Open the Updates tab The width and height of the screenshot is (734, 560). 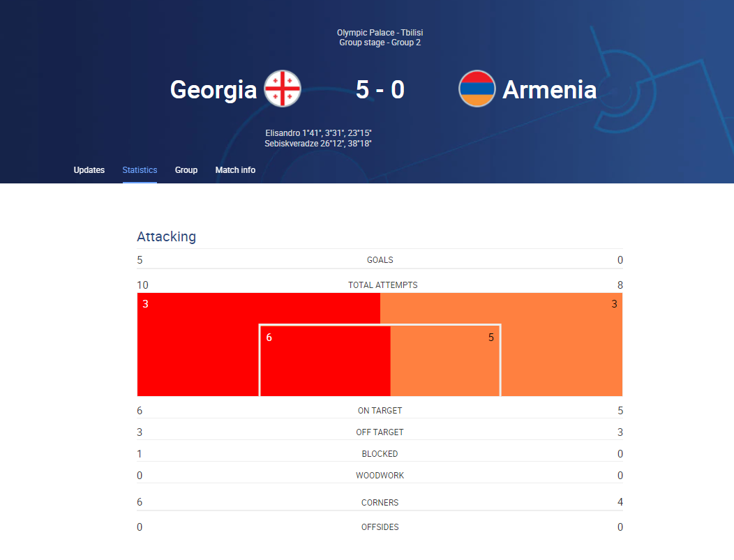click(x=89, y=170)
